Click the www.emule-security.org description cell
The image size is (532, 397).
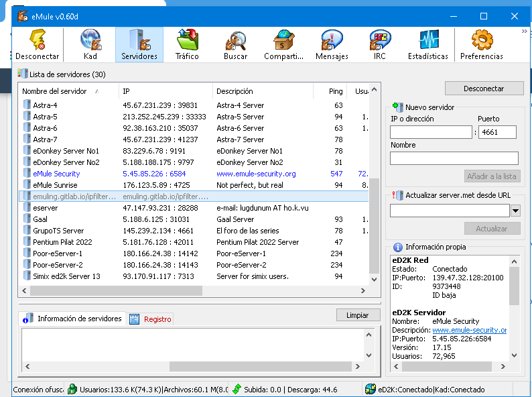tap(256, 174)
